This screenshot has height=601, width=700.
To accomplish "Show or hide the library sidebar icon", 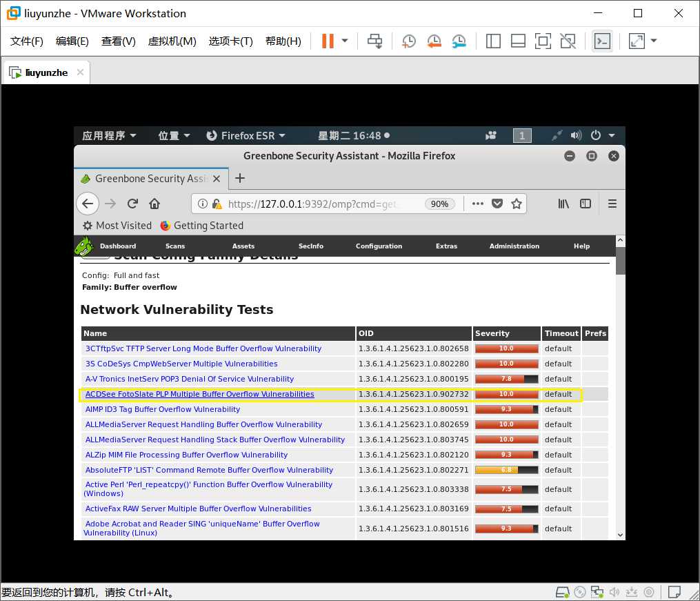I will [x=493, y=41].
